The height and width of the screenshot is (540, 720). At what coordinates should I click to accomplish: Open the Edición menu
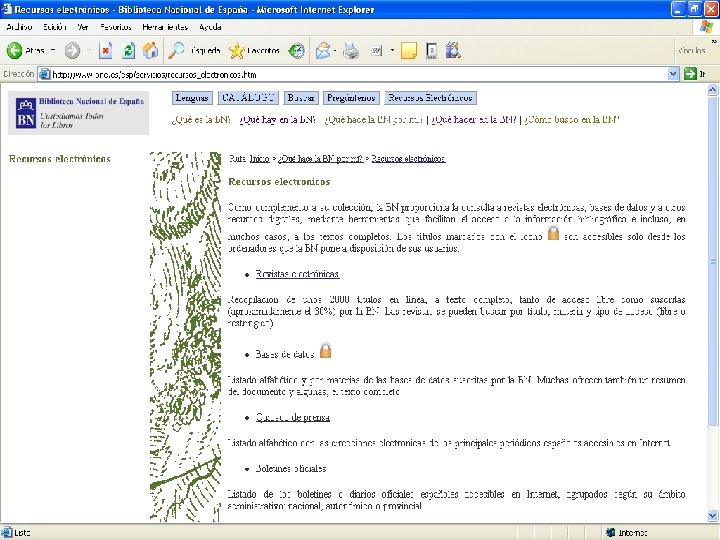55,27
